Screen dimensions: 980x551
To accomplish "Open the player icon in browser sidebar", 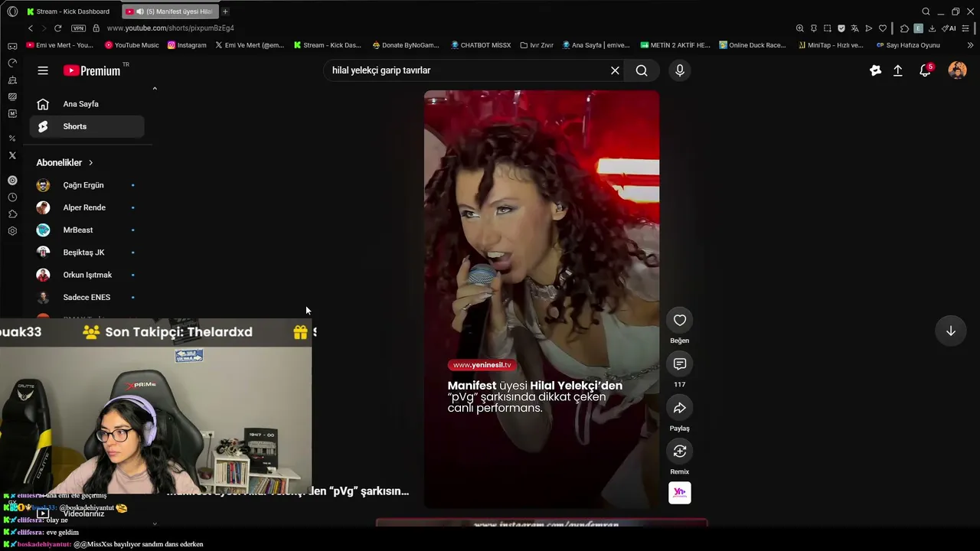I will coord(12,181).
